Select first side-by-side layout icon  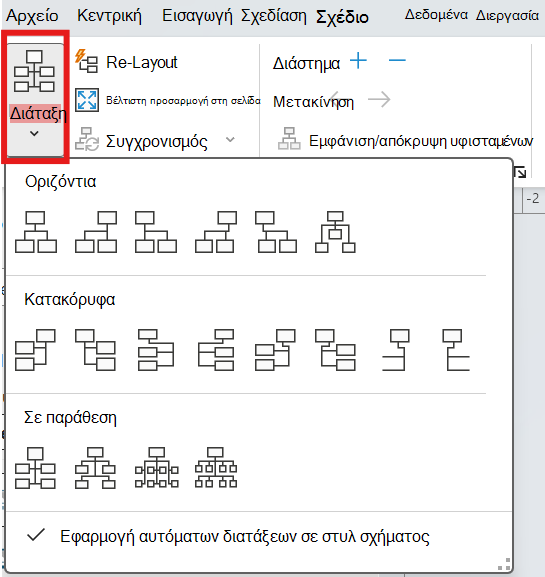coord(35,468)
